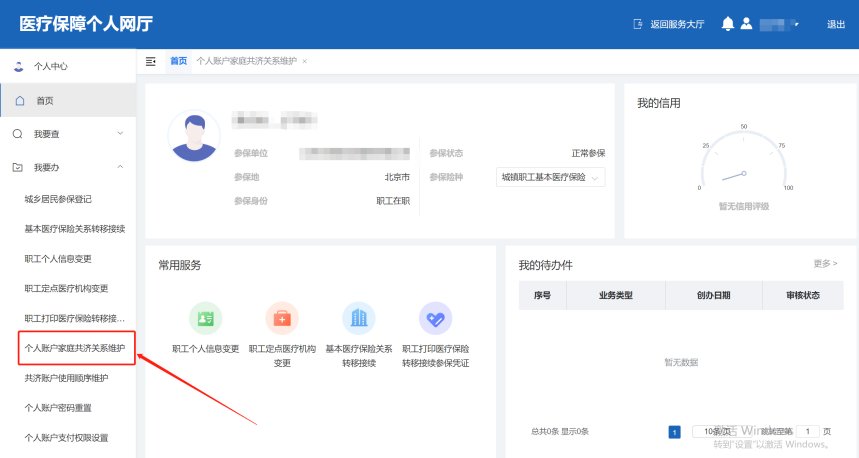Click 返回服务大厅 link

click(671, 24)
